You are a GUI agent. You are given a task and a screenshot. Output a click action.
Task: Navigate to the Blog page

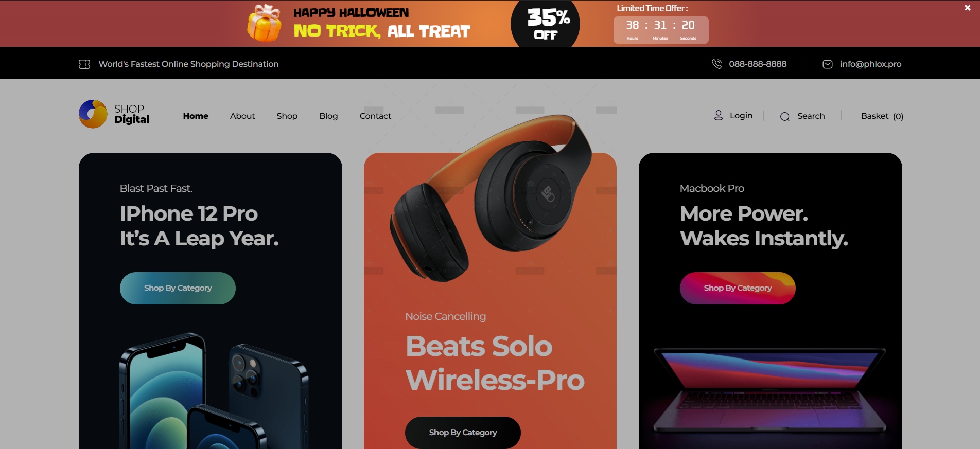click(x=328, y=116)
